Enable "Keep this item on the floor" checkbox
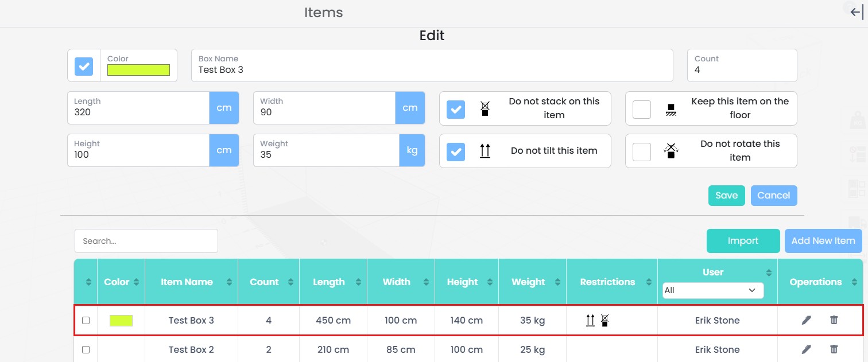The height and width of the screenshot is (362, 868). tap(642, 109)
